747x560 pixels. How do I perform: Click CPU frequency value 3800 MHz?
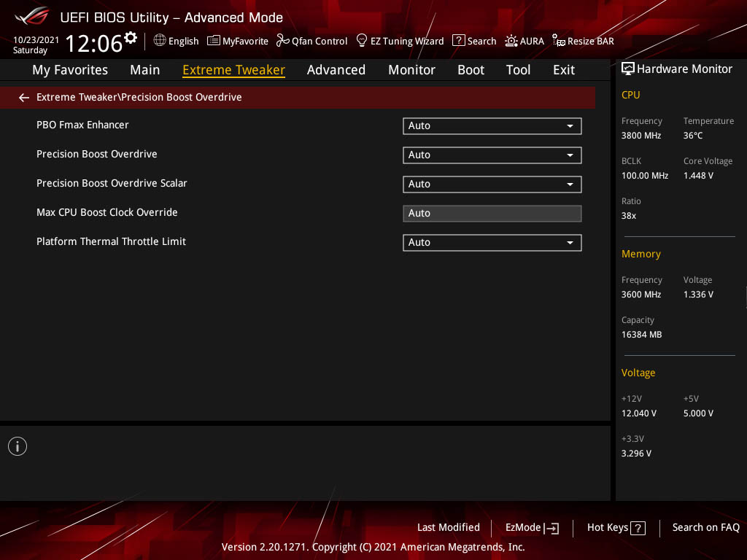640,135
